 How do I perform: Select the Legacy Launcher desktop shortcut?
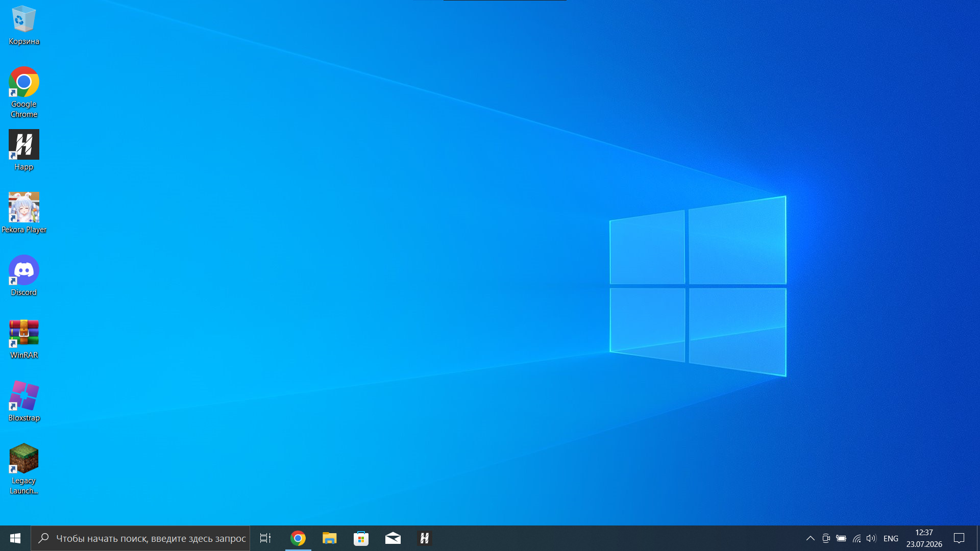24,469
